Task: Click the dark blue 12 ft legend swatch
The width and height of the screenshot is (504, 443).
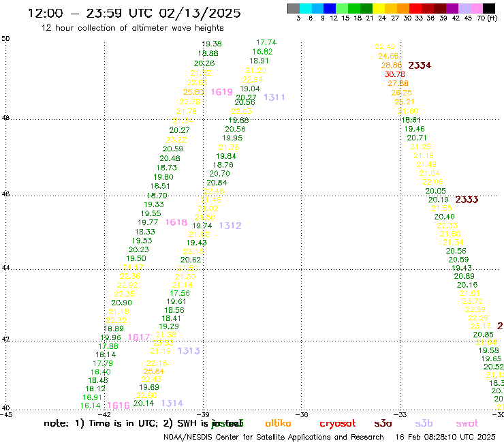Action: point(330,8)
